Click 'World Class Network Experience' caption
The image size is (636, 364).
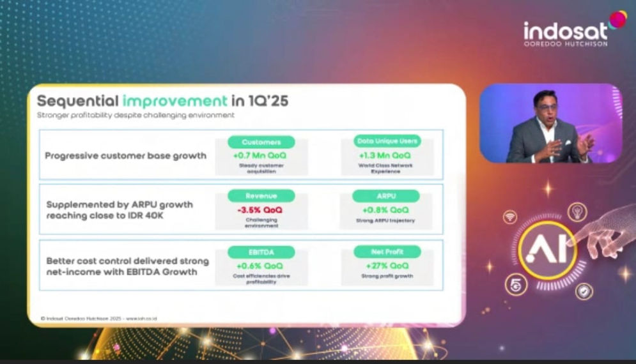(x=385, y=169)
